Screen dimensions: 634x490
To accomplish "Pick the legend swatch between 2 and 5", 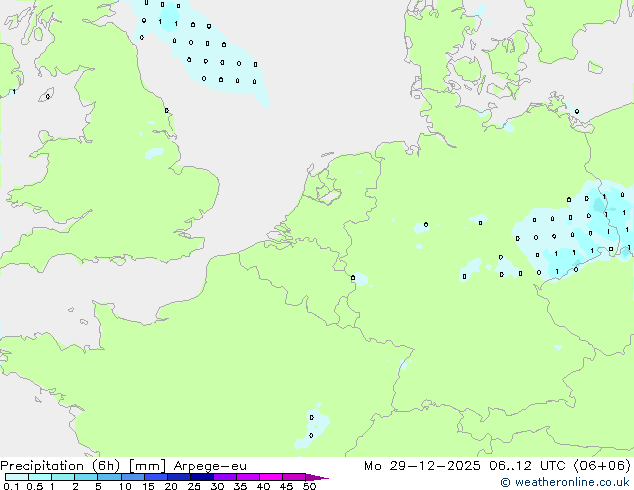I will click(x=86, y=477).
